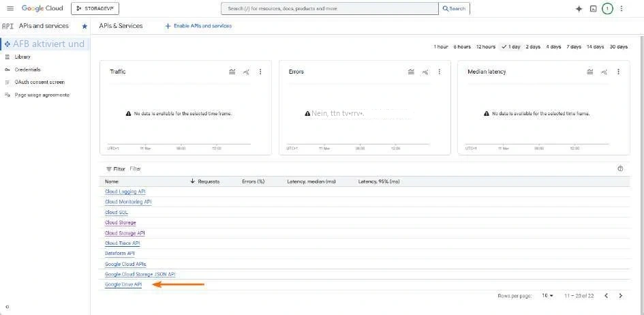The image size is (644, 315).
Task: Select the 14 days time range
Action: coord(595,47)
